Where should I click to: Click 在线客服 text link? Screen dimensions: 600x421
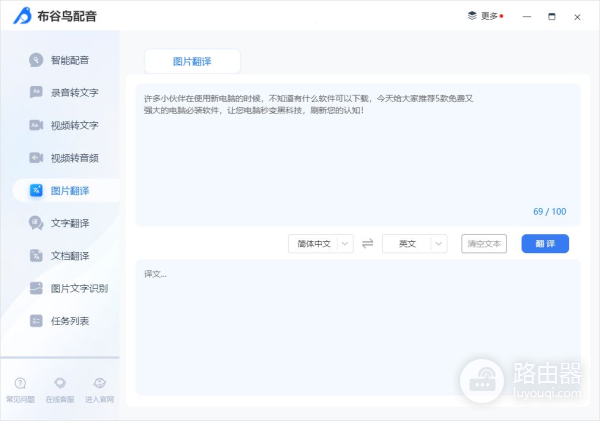coord(60,400)
